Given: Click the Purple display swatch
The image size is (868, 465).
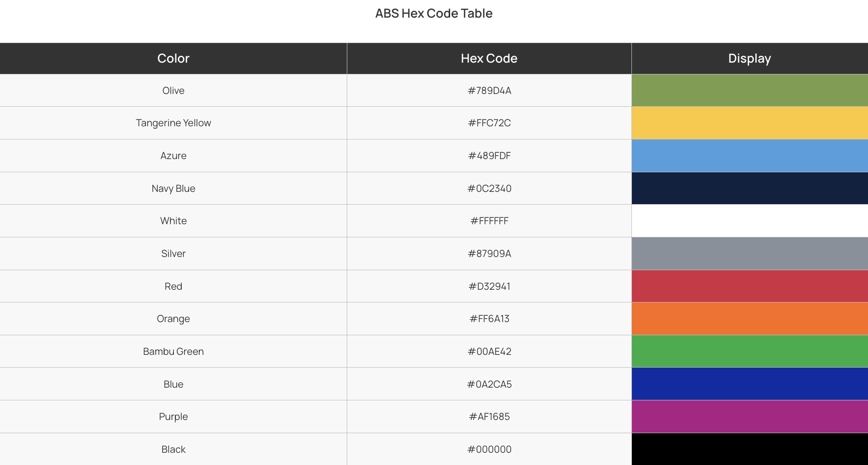Looking at the screenshot, I should [749, 417].
